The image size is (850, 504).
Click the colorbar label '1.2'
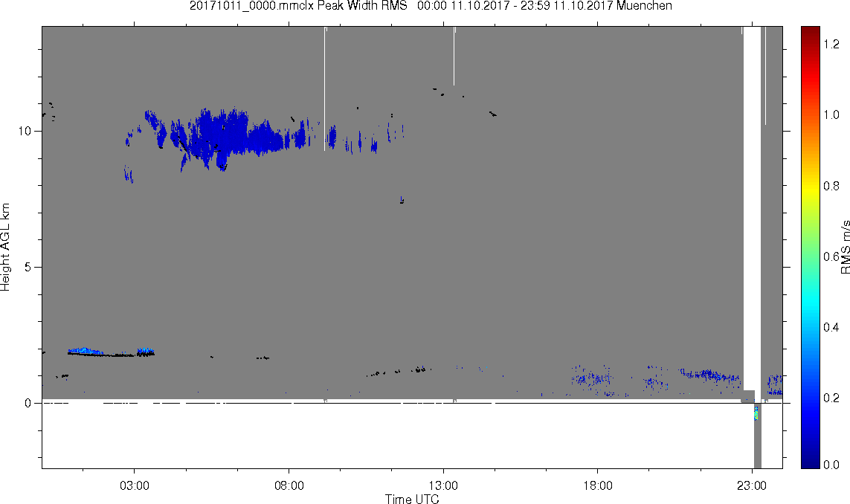point(831,45)
